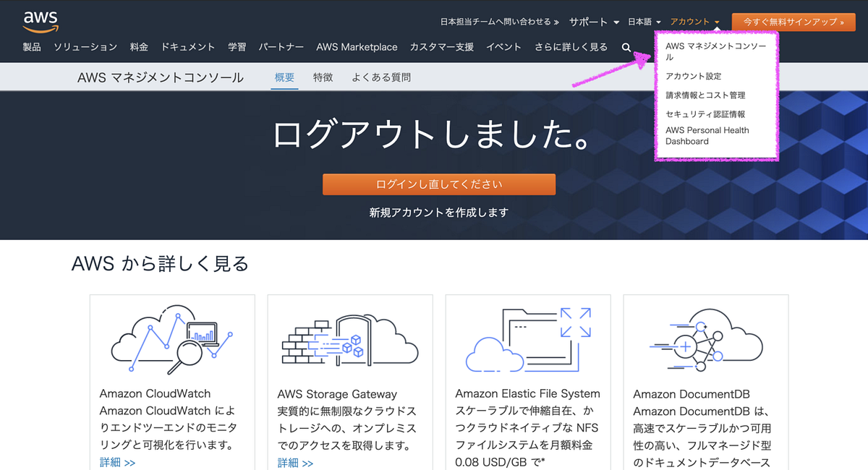The height and width of the screenshot is (470, 868).
Task: Click 新規アカウントを作成します link
Action: pos(439,213)
